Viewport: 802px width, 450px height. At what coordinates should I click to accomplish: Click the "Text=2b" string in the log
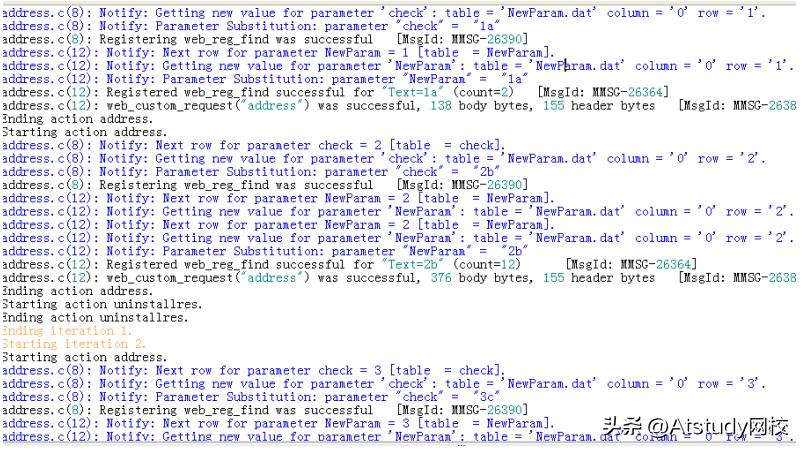[x=413, y=264]
